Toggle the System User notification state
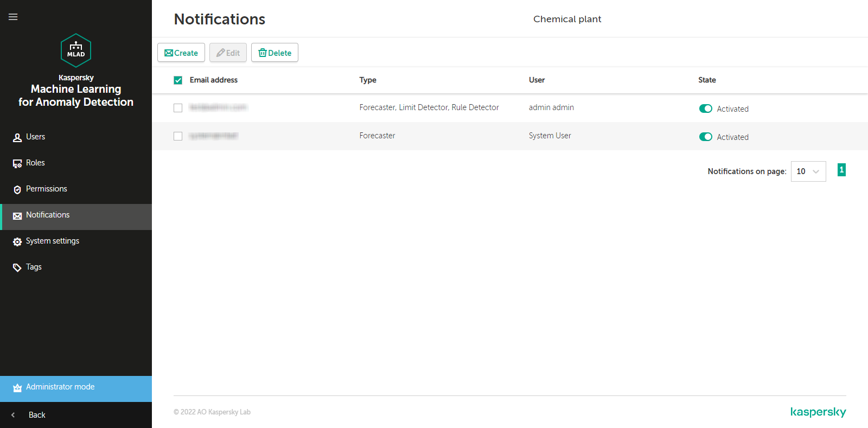The image size is (868, 428). (705, 137)
